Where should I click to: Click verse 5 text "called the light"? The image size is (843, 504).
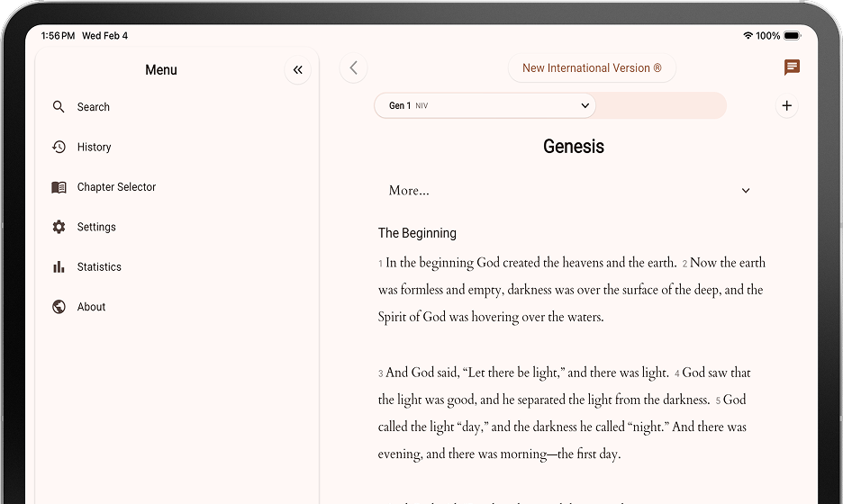pyautogui.click(x=415, y=427)
